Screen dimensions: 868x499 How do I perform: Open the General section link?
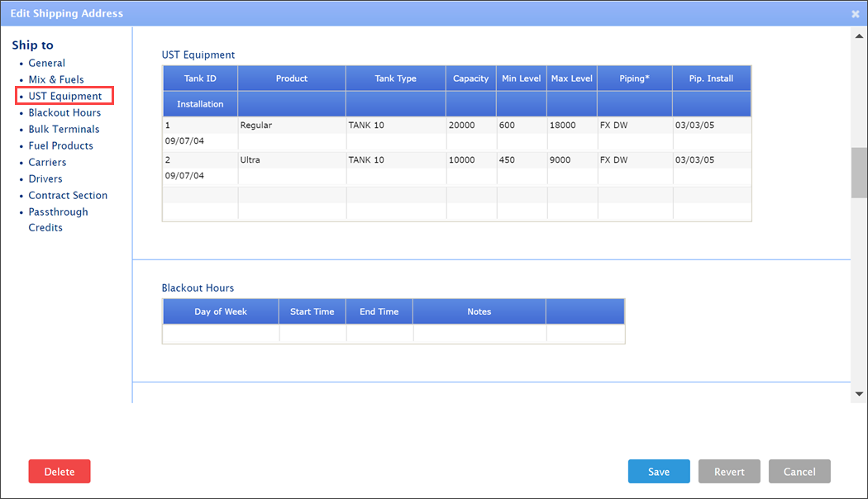pyautogui.click(x=46, y=63)
